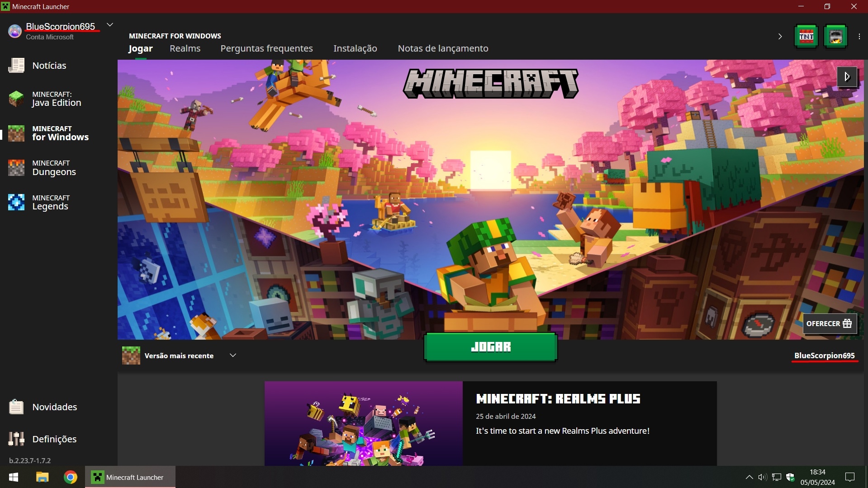Open the three-dot options menu
Screen dimensions: 868x488
859,37
